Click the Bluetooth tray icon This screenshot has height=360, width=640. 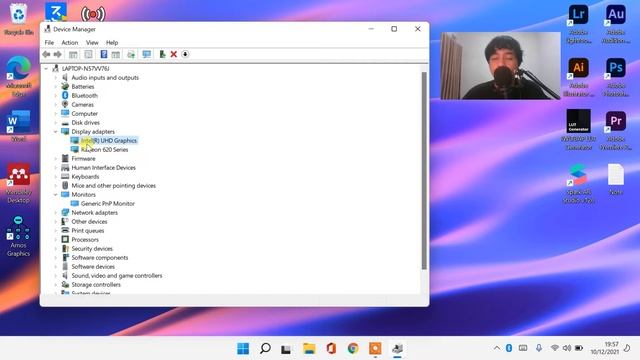(509, 348)
